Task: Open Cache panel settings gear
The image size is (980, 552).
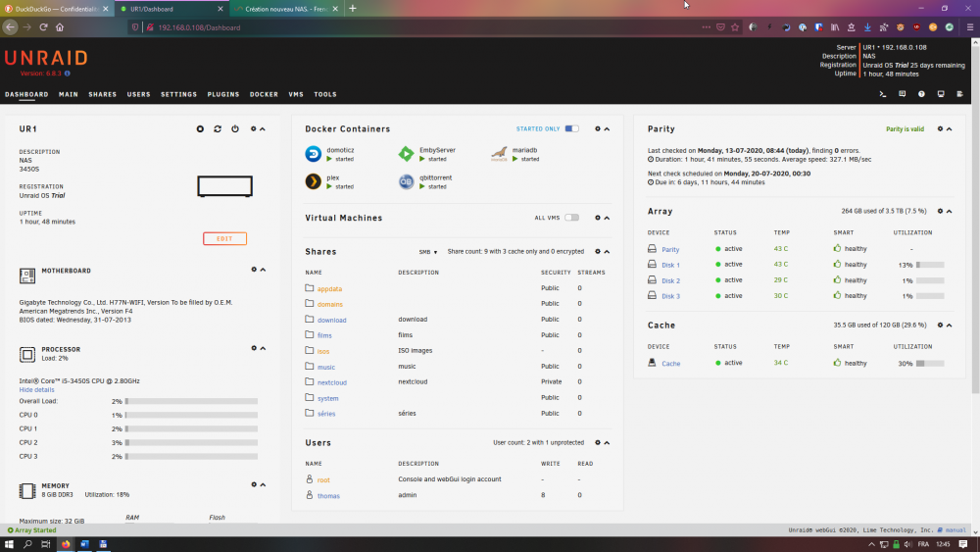Action: [940, 326]
